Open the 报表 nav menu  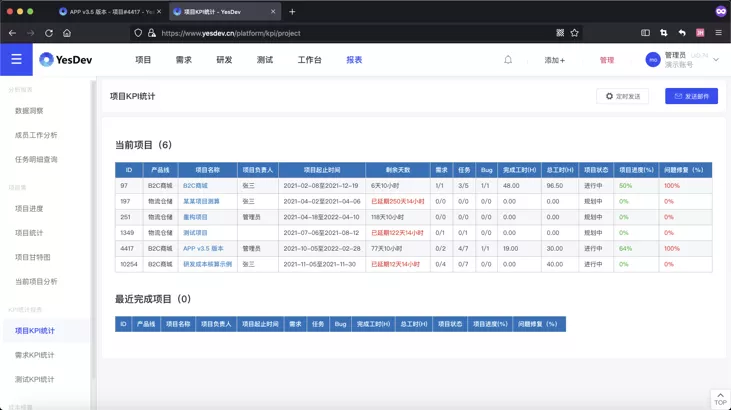tap(354, 60)
